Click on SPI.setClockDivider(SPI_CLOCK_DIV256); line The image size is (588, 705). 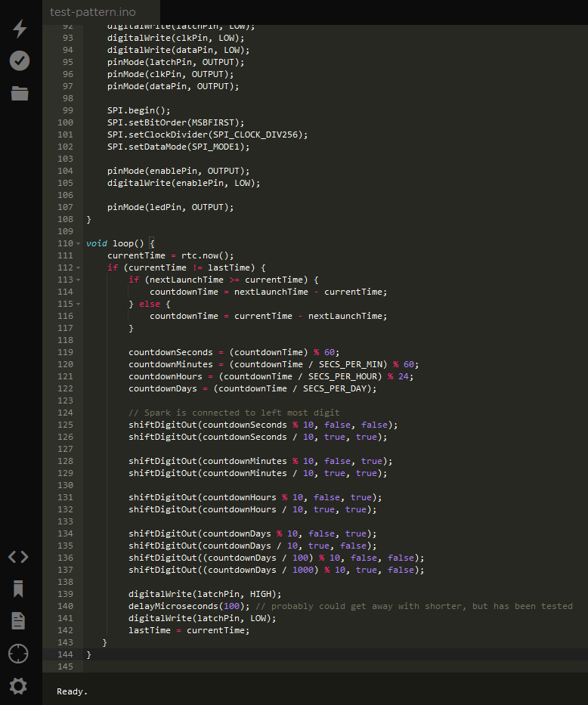(207, 135)
